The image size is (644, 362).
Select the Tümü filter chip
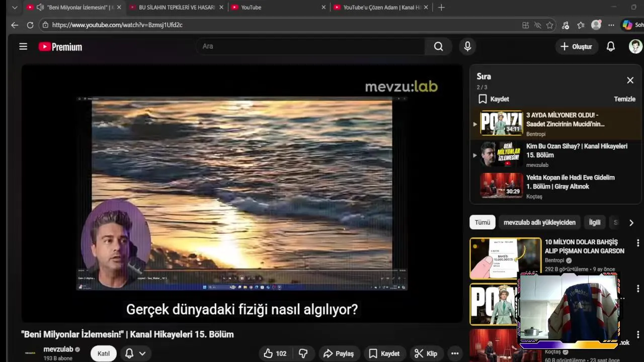coord(482,222)
